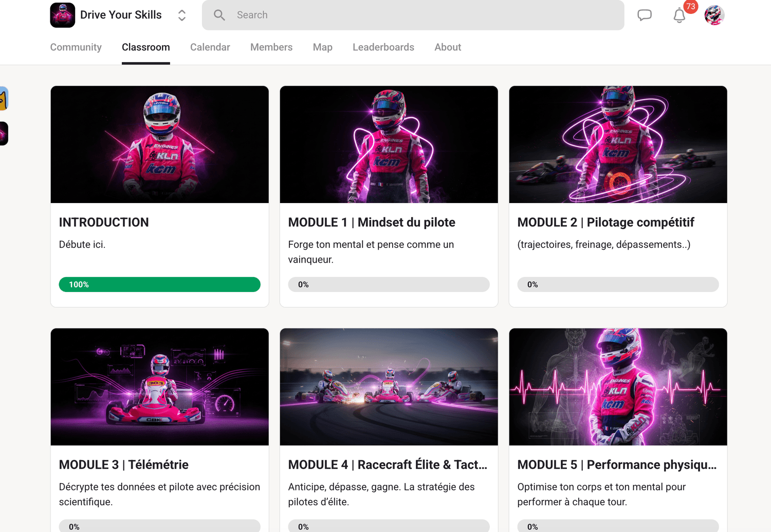Click the MODULE 1 0% progress bar
Screen dimensions: 771x532
389,285
